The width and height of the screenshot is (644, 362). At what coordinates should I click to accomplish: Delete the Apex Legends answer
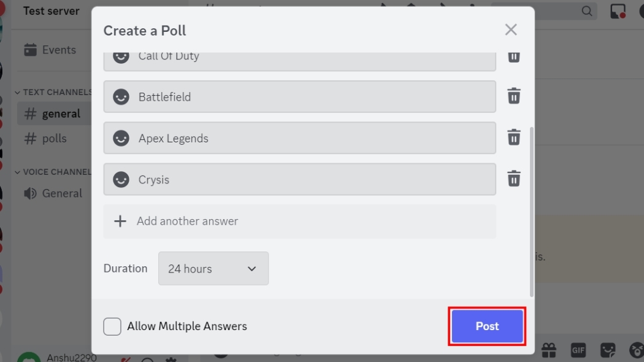(513, 137)
